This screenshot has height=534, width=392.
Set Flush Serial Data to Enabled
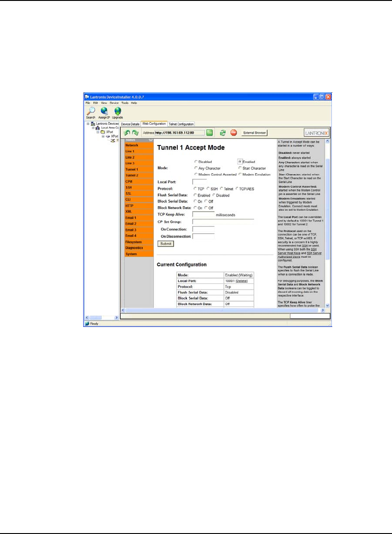click(x=195, y=195)
